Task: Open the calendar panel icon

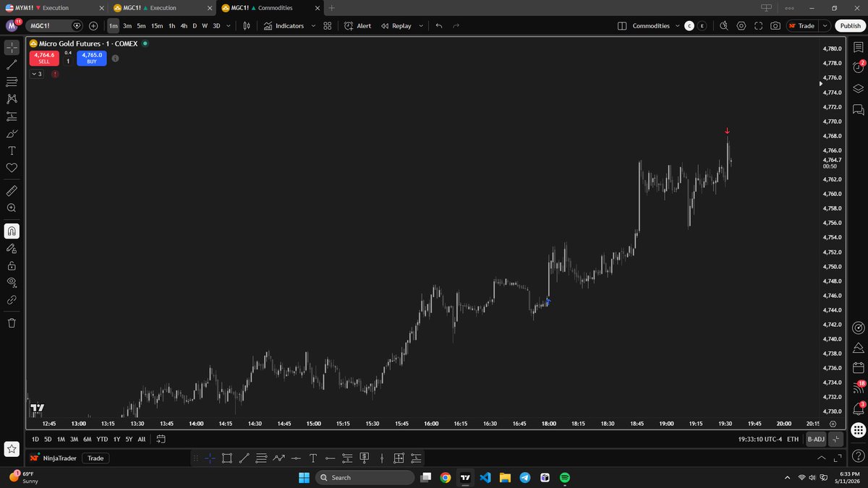Action: coord(858,367)
